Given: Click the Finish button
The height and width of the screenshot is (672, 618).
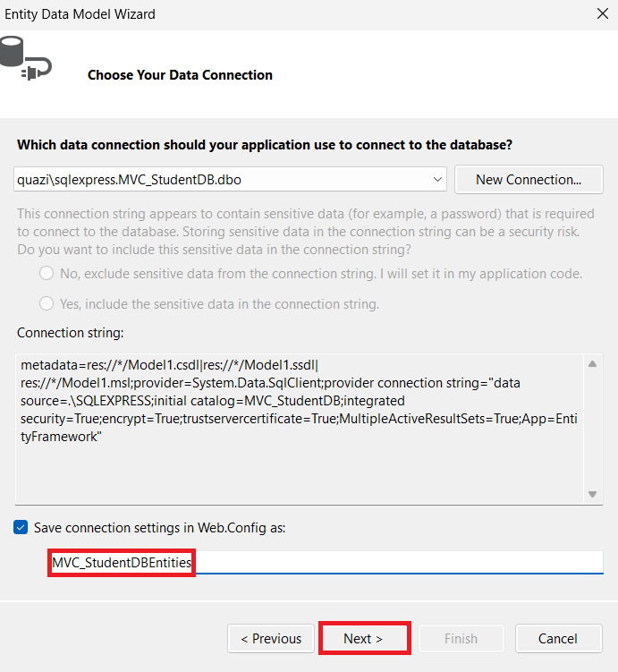Looking at the screenshot, I should (x=461, y=638).
